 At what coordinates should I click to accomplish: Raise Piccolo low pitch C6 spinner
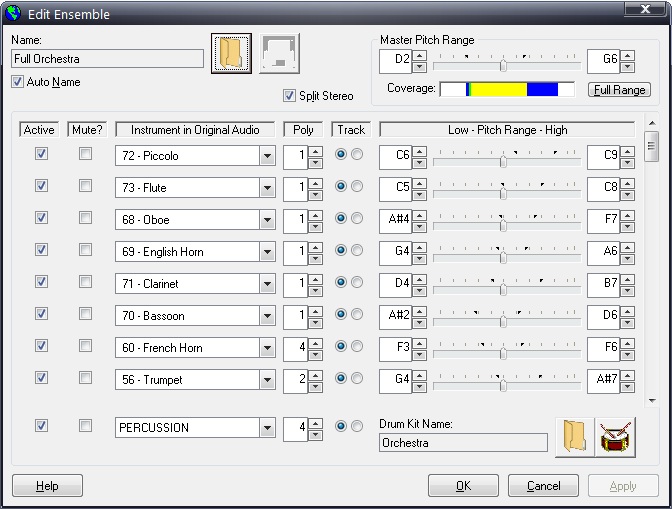pyautogui.click(x=420, y=150)
